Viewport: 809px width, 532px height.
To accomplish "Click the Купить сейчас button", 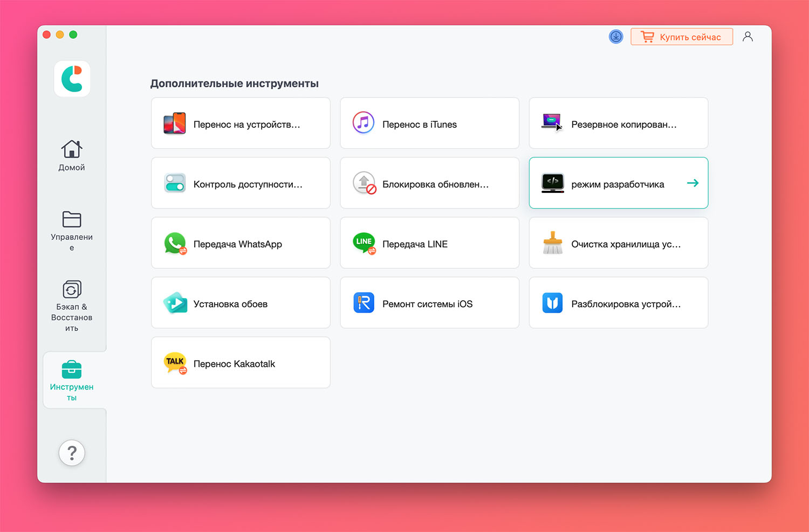I will (x=682, y=37).
